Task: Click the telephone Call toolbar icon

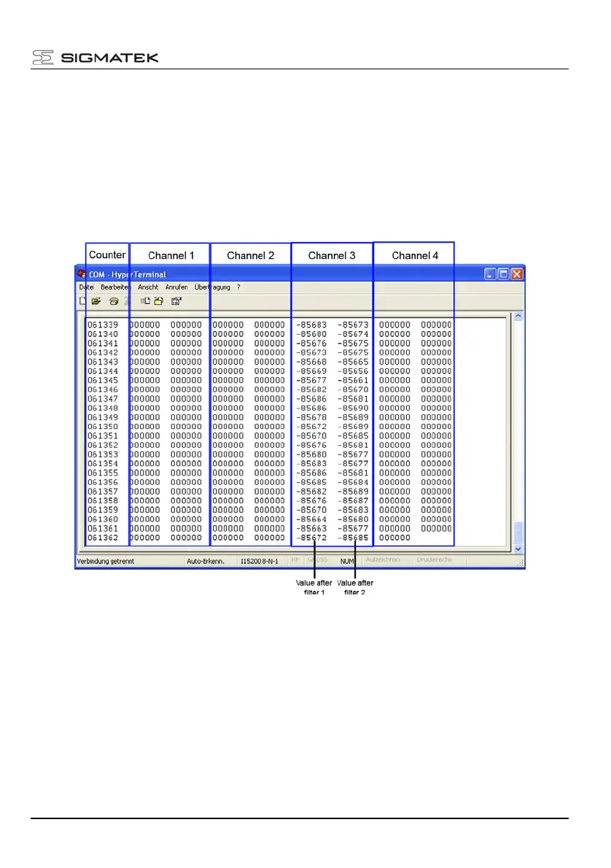Action: [x=114, y=301]
